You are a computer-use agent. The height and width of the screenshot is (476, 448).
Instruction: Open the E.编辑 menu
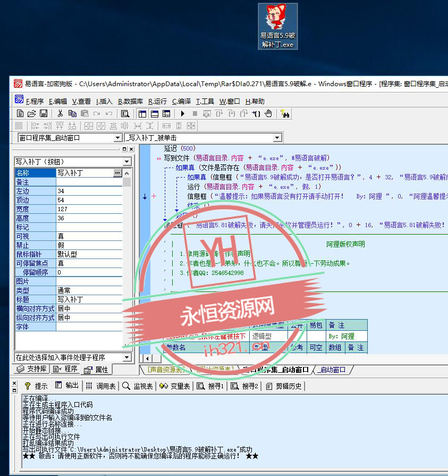58,102
